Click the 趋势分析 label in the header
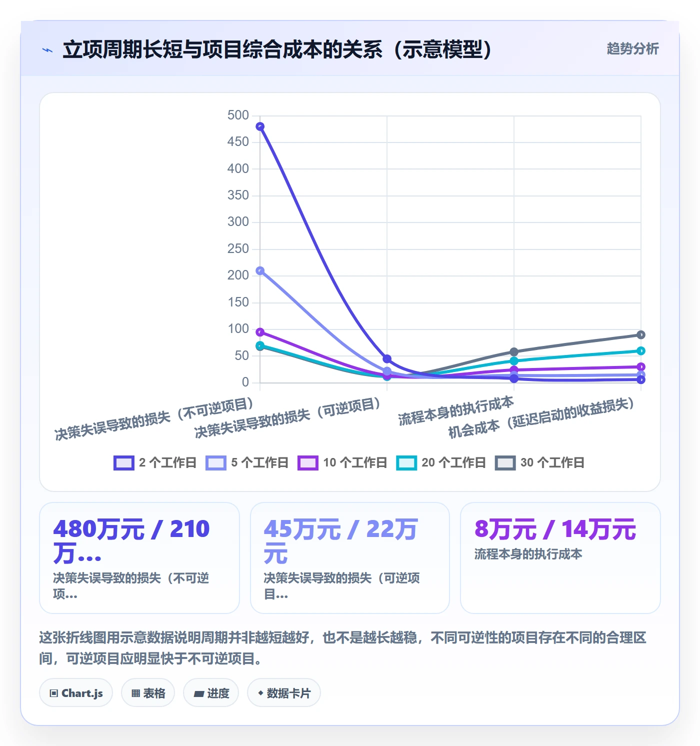The width and height of the screenshot is (700, 746). [x=632, y=49]
